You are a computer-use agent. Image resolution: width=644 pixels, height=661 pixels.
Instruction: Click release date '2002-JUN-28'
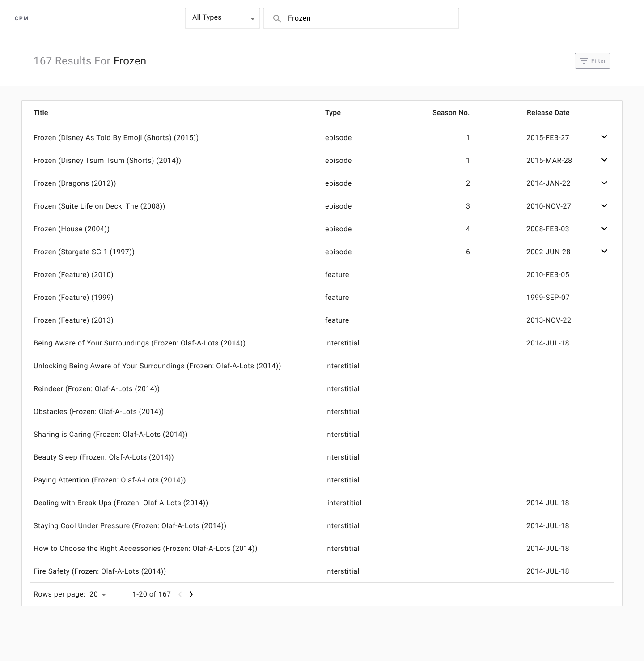click(x=548, y=252)
